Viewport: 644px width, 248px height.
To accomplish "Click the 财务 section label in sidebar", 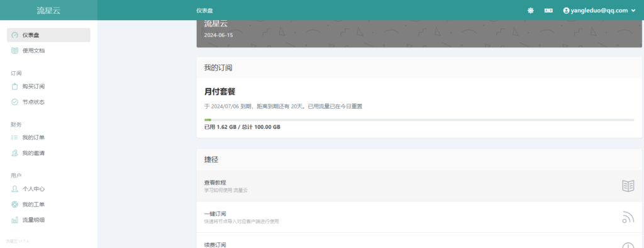I will tap(16, 124).
